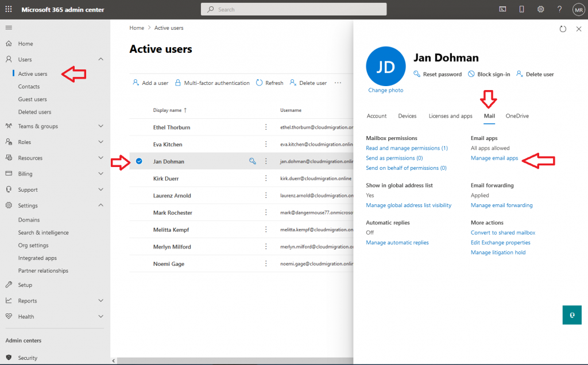Open more actions for Merlyn Milford

[x=266, y=247]
